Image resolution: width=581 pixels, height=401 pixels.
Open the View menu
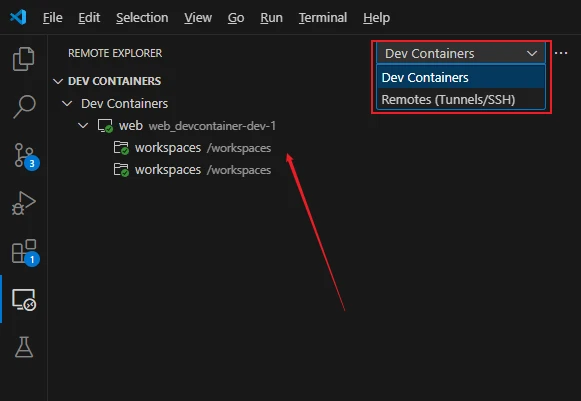coord(198,17)
